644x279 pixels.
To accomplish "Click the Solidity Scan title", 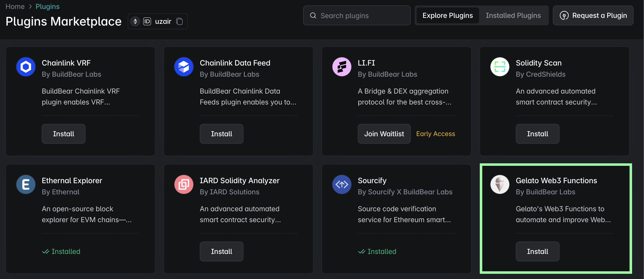I will coord(539,63).
